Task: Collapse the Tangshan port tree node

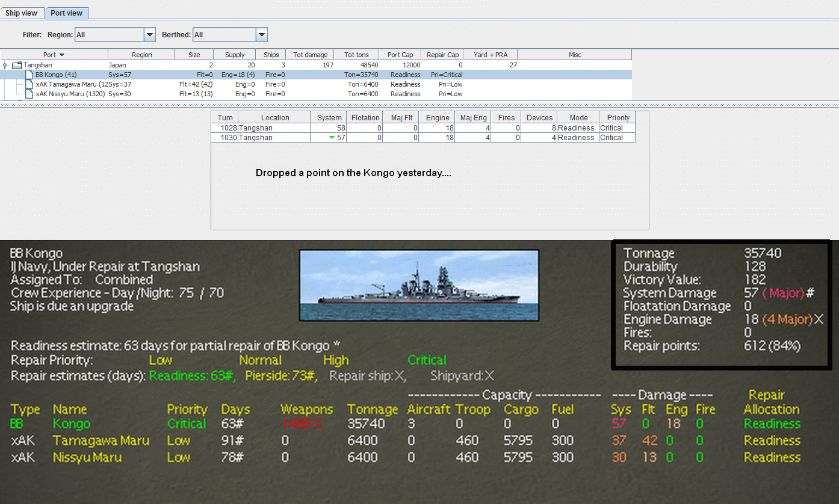Action: (5, 65)
